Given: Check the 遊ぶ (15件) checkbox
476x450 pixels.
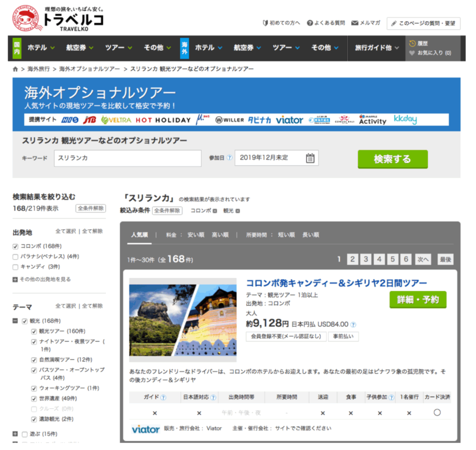Looking at the screenshot, I should point(25,434).
